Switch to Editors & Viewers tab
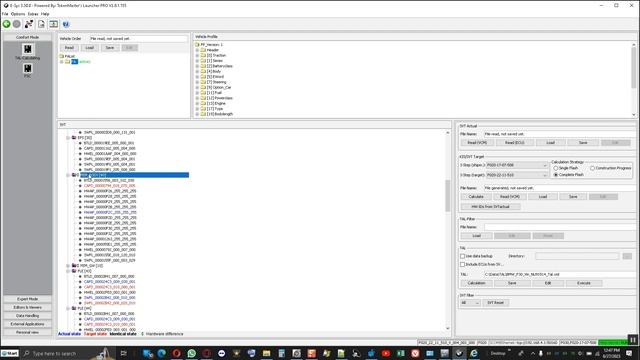 [27, 307]
